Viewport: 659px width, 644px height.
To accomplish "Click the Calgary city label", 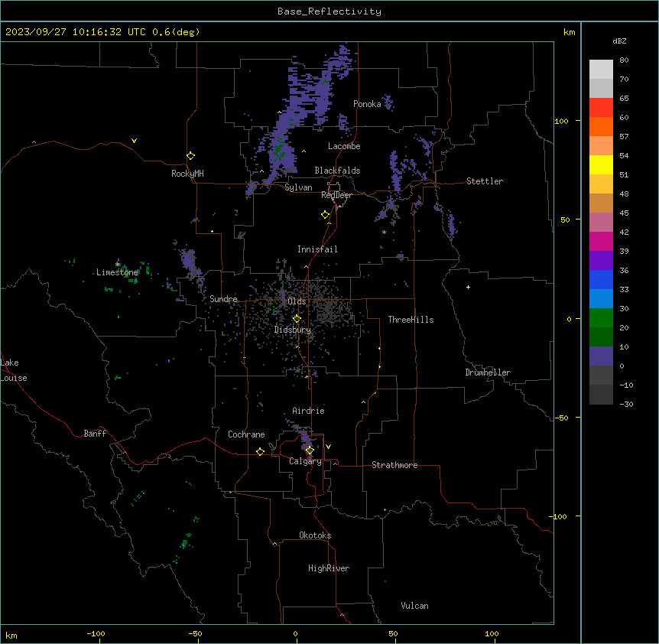I will [x=306, y=461].
